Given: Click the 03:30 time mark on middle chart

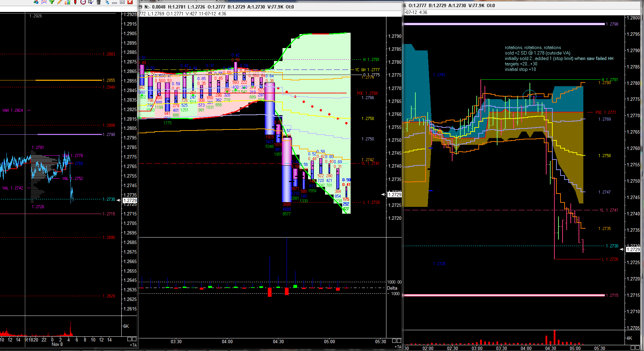Looking at the screenshot, I should click(x=176, y=341).
